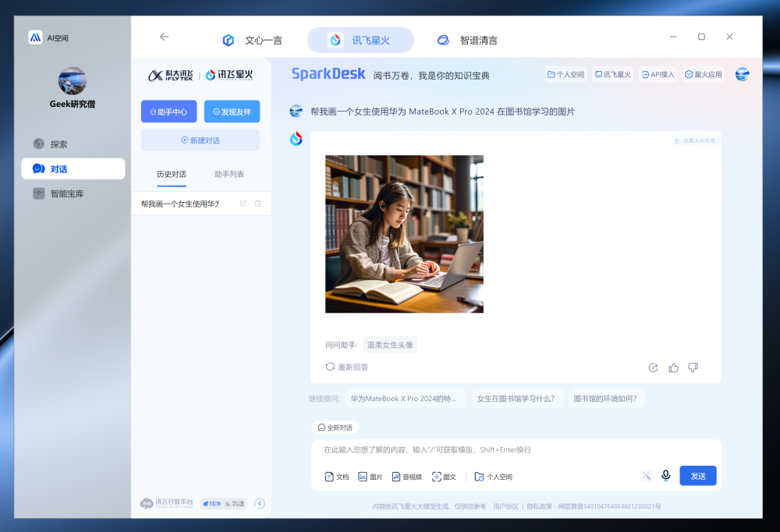
Task: Click the 图文 recognition icon
Action: point(444,477)
